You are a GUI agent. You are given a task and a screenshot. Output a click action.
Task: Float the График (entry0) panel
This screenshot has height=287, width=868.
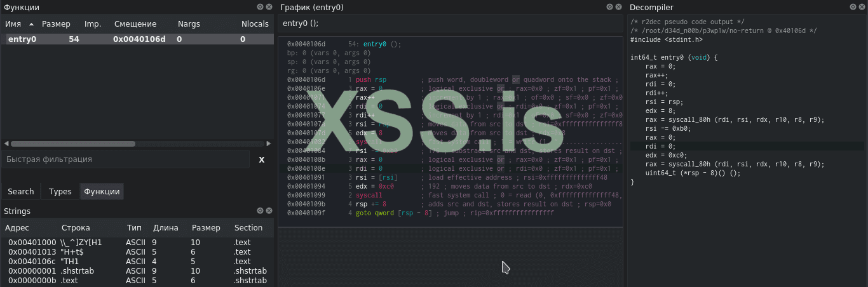[609, 7]
